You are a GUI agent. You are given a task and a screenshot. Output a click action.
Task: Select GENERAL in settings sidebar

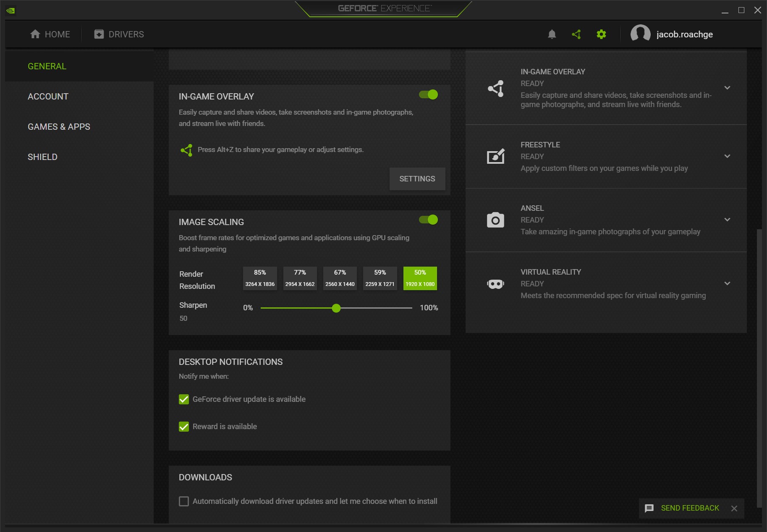79,66
